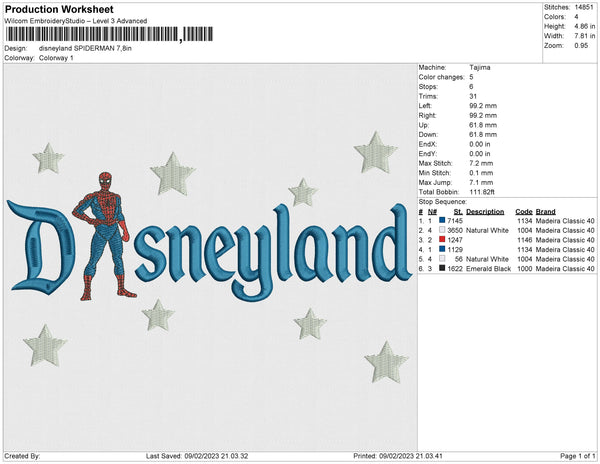The image size is (600, 464).
Task: Click the 'Colorway 1' value
Action: tap(56, 58)
